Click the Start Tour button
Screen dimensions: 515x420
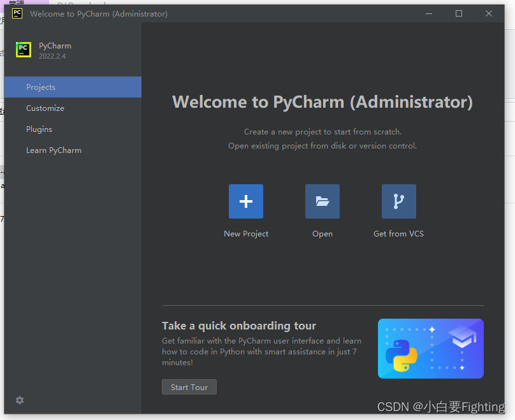tap(189, 387)
